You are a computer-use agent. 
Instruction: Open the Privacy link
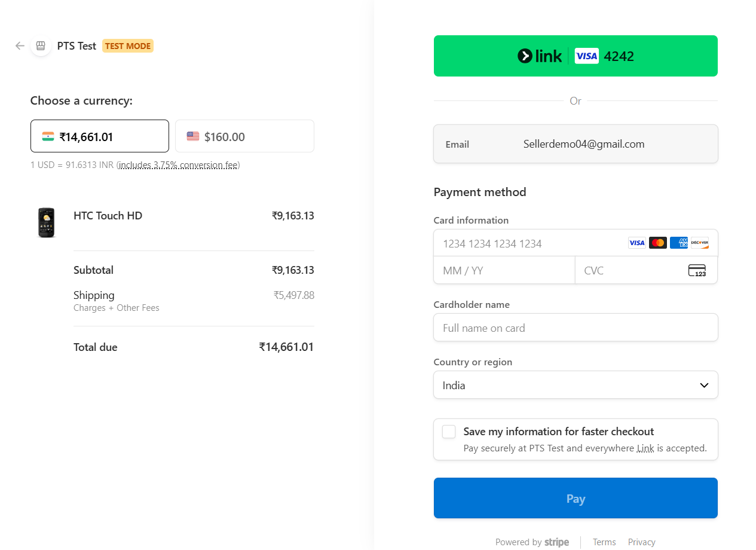[x=642, y=542]
